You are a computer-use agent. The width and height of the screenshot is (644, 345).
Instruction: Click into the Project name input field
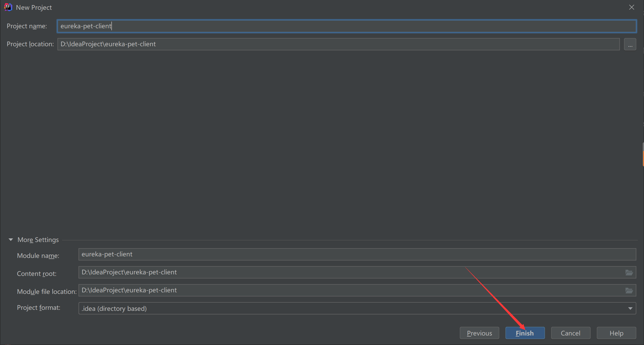205,26
